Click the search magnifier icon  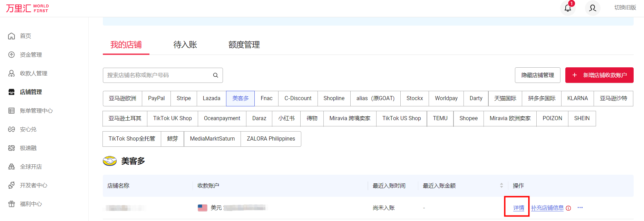[215, 75]
